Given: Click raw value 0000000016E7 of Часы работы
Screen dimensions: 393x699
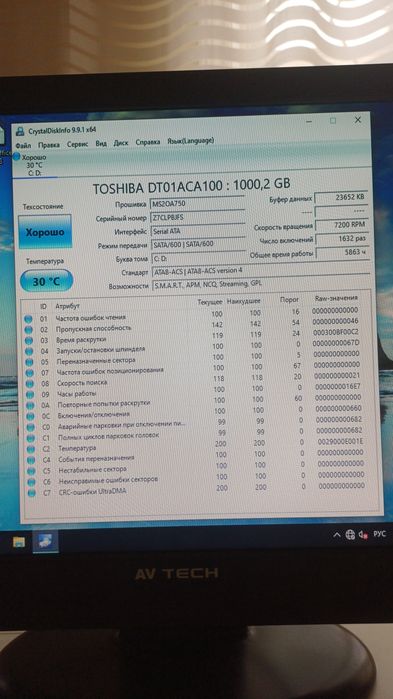Looking at the screenshot, I should 337,387.
